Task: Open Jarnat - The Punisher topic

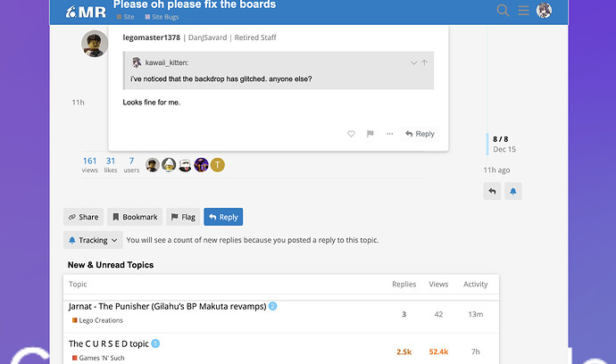Action: (x=167, y=307)
